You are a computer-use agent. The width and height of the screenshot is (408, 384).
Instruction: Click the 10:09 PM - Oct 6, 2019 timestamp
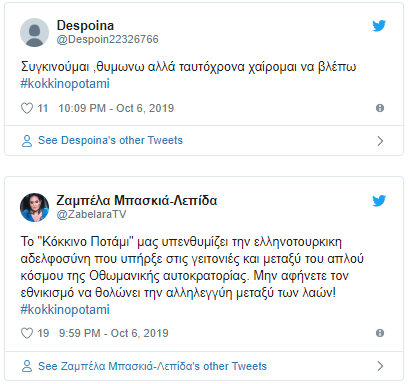coord(116,108)
